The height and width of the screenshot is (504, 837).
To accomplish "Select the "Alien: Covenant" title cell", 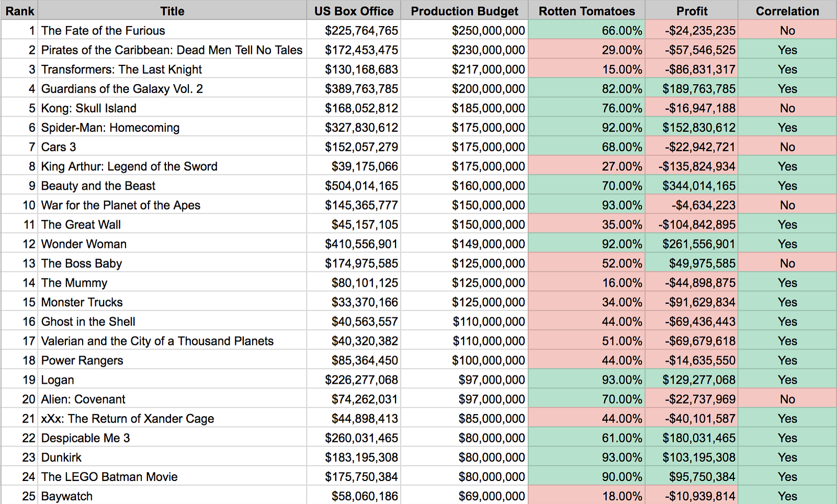I will click(172, 398).
